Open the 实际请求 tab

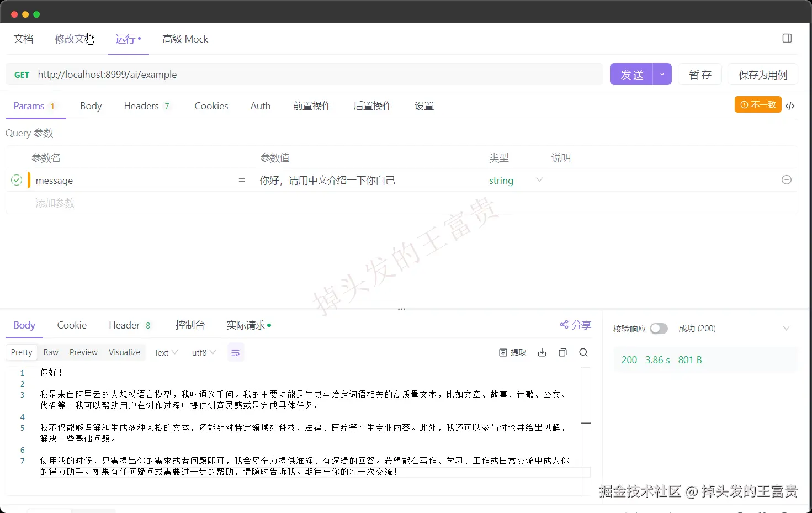pos(248,325)
